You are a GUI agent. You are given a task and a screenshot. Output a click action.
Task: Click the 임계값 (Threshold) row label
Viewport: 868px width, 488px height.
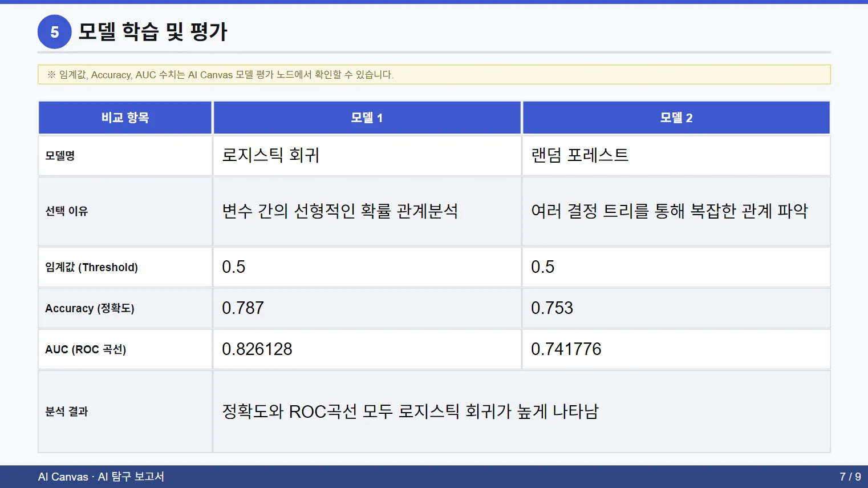pyautogui.click(x=92, y=267)
